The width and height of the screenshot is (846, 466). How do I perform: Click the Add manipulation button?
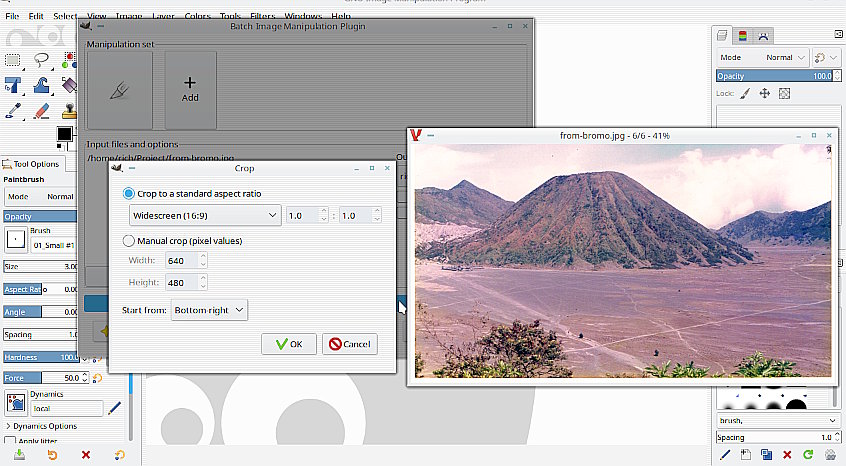pyautogui.click(x=190, y=90)
